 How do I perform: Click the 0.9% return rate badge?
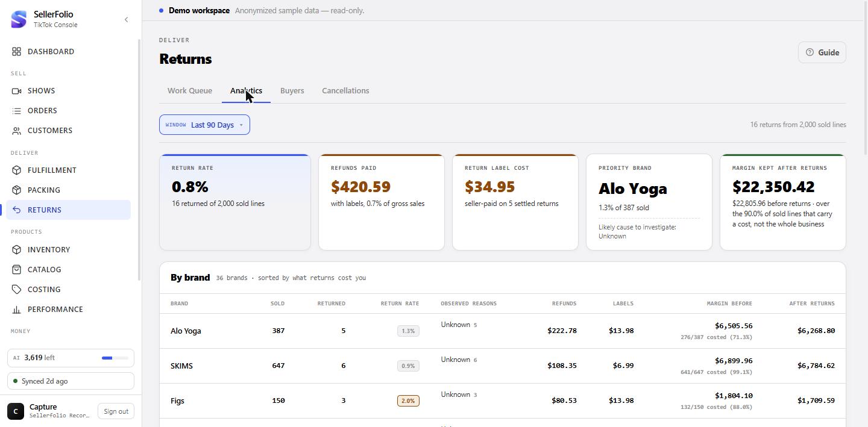(x=408, y=366)
